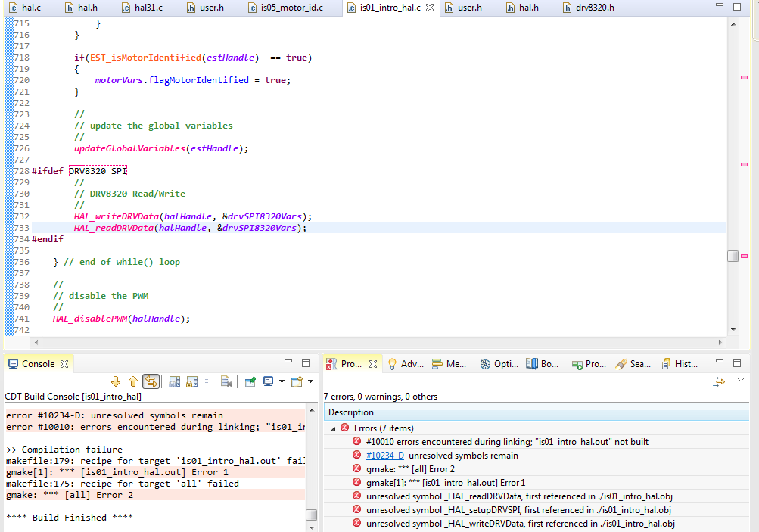Viewport: 759px width, 532px height.
Task: Toggle console word wrap
Action: pyautogui.click(x=208, y=382)
